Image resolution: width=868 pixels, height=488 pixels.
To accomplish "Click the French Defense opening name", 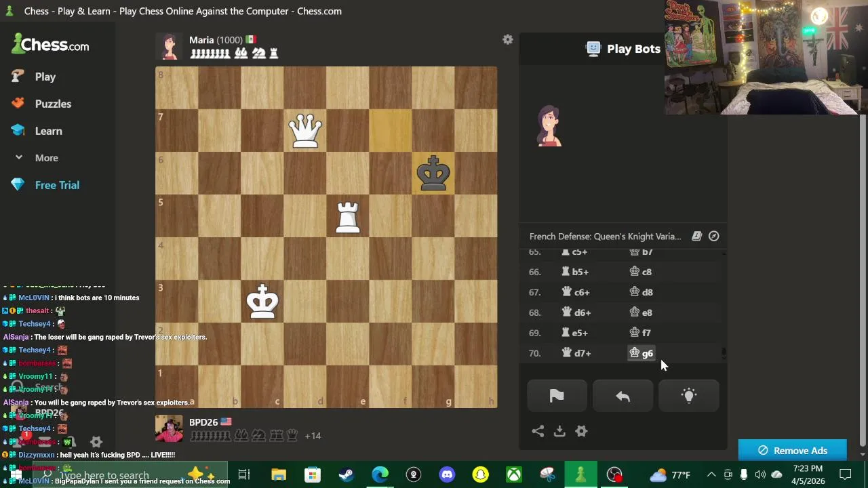I will click(605, 237).
